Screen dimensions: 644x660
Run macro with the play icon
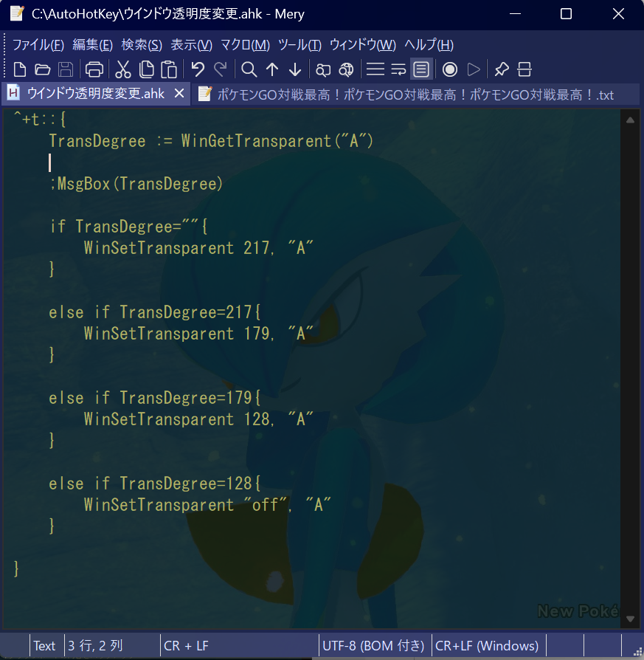click(x=473, y=69)
